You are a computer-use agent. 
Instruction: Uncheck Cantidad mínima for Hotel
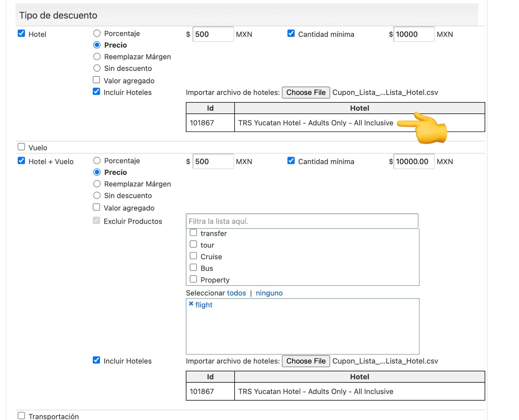tap(291, 33)
